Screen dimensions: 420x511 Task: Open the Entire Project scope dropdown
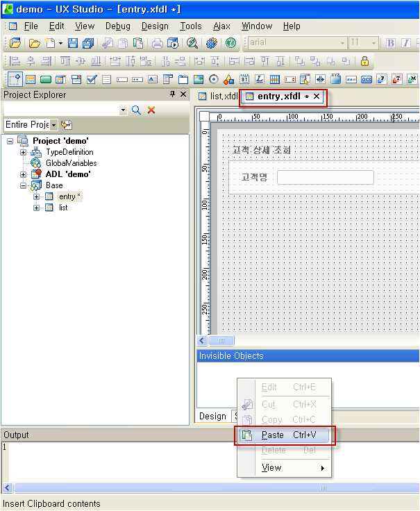click(x=53, y=125)
